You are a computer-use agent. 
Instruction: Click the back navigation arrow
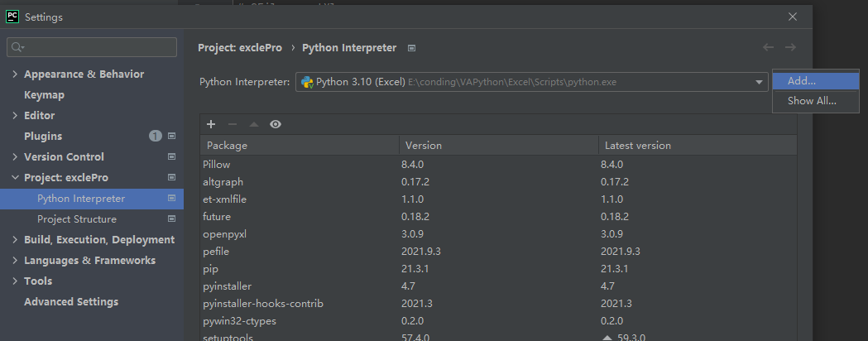[769, 48]
